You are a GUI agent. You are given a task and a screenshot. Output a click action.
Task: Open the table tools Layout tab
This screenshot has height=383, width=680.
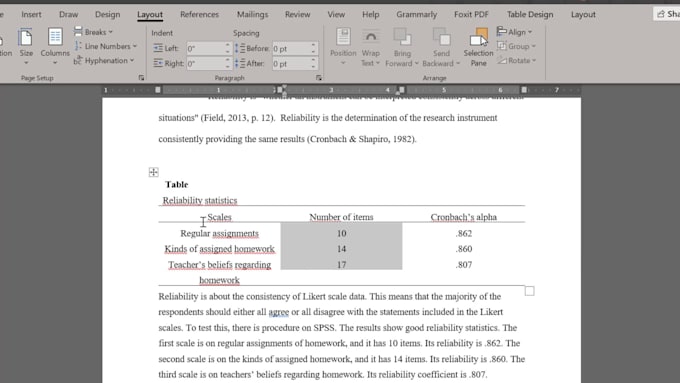point(583,14)
